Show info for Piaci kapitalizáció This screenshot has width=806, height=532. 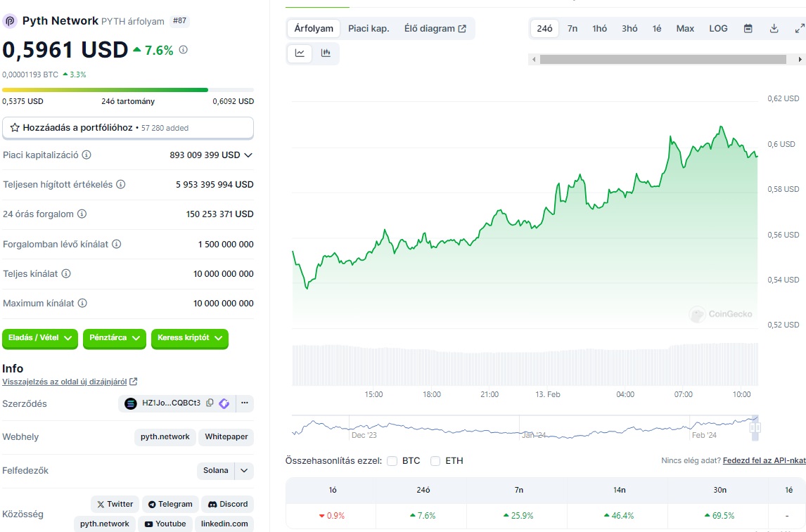[x=87, y=155]
